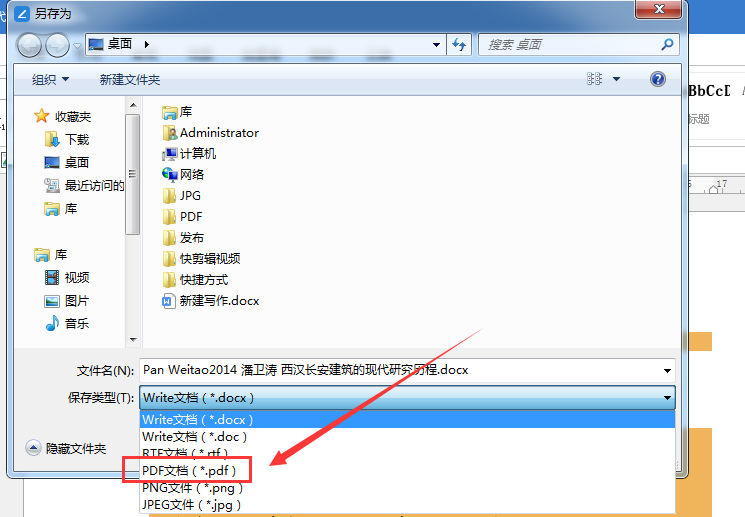This screenshot has width=745, height=517.
Task: Click the forward navigation arrow button
Action: [57, 45]
